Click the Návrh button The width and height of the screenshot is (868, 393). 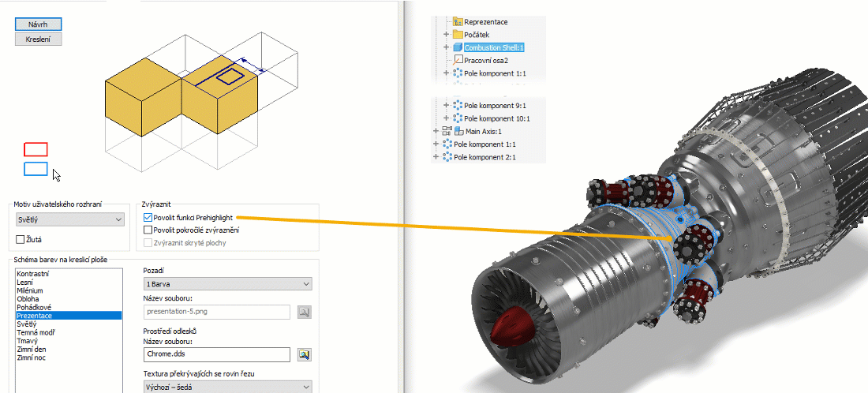[38, 24]
